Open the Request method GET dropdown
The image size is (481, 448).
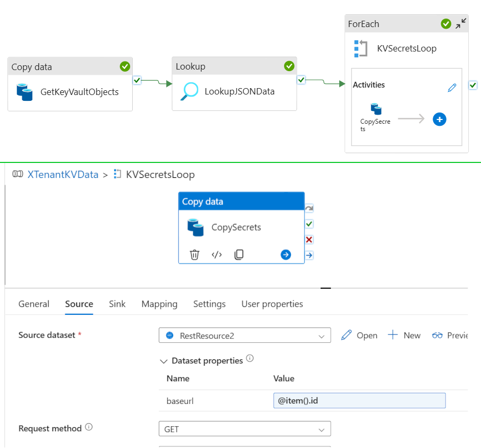[245, 429]
